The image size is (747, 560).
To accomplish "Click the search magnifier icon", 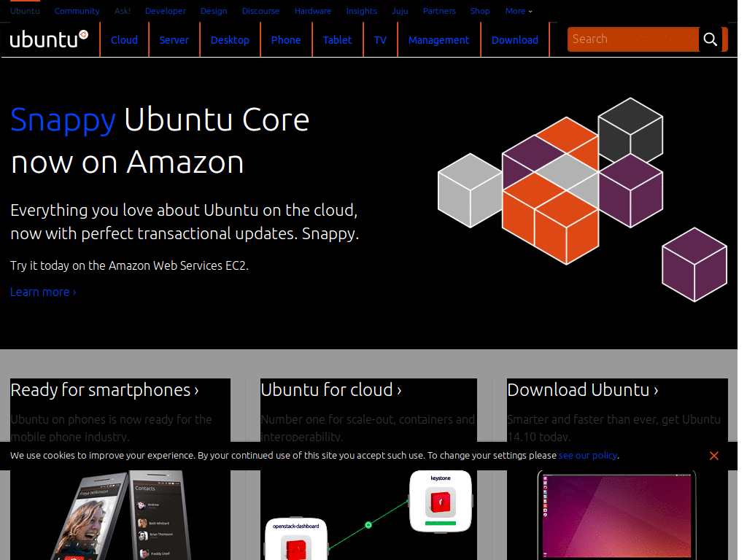I will 710,40.
